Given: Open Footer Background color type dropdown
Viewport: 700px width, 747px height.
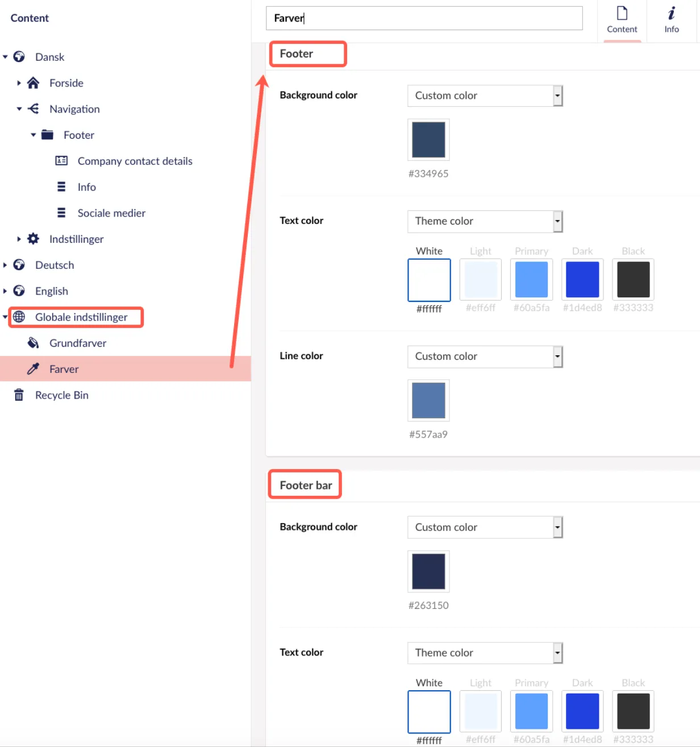Looking at the screenshot, I should [485, 96].
